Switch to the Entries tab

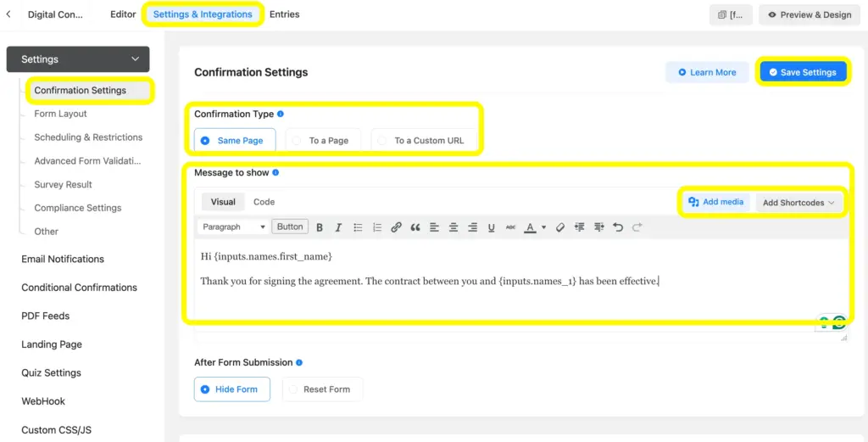285,14
